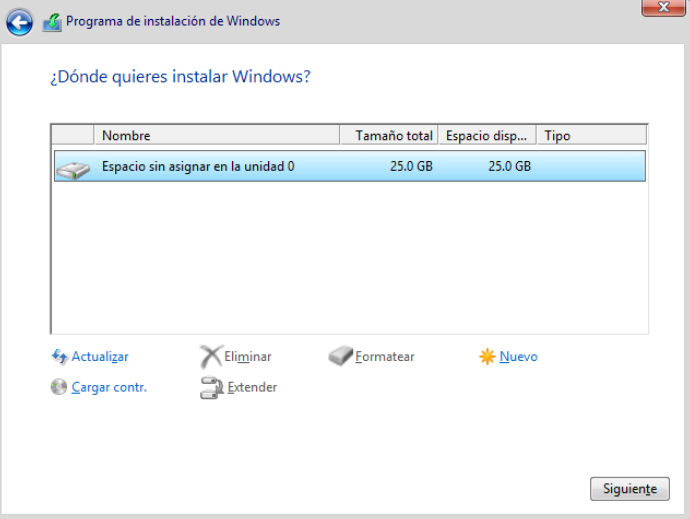690x519 pixels.
Task: Click the '¿Dónde quieres instalar Windows?' heading
Action: pyautogui.click(x=180, y=77)
